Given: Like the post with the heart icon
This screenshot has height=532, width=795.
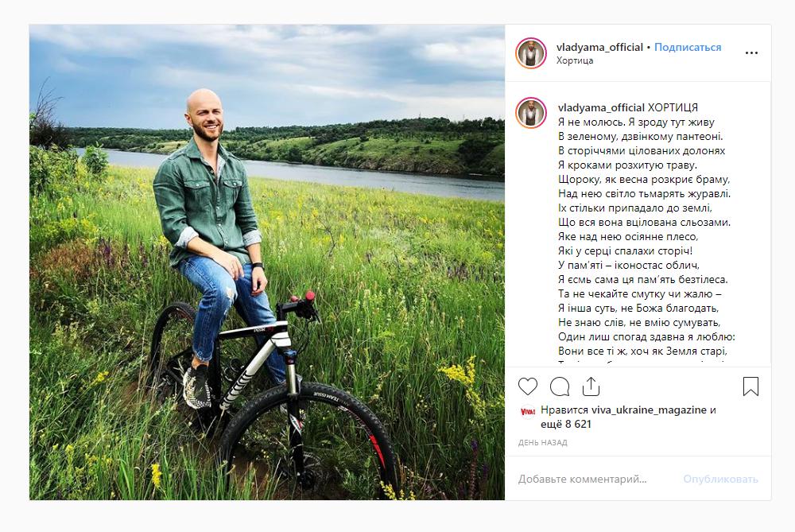Looking at the screenshot, I should coord(528,386).
